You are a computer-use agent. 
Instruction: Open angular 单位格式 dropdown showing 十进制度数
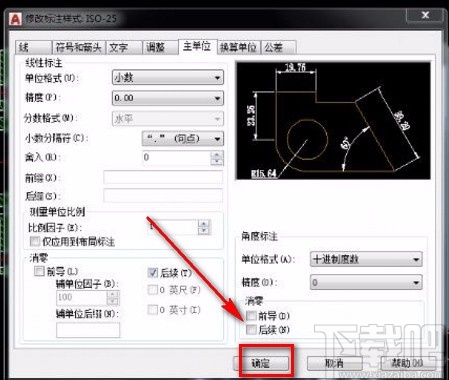pos(366,259)
